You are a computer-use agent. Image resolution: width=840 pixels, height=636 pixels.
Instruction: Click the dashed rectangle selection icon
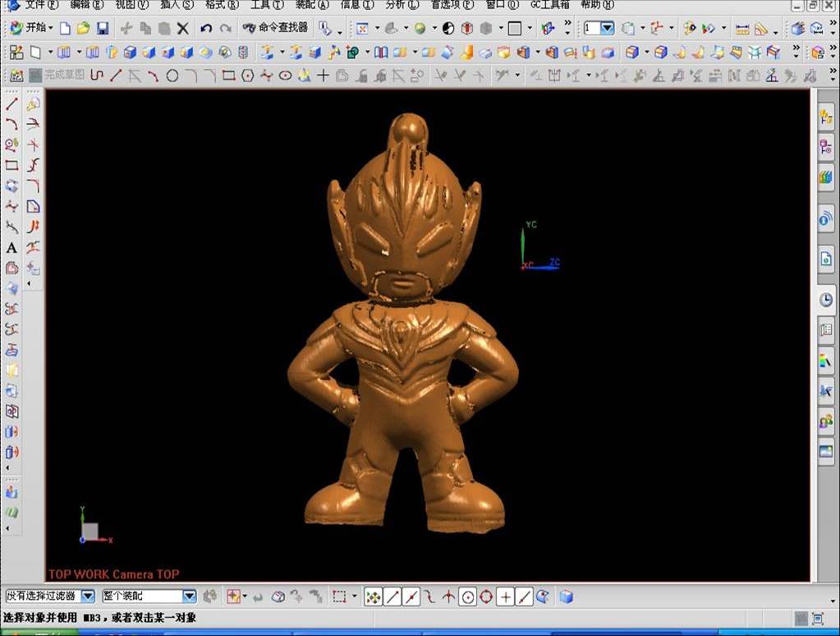click(x=339, y=597)
